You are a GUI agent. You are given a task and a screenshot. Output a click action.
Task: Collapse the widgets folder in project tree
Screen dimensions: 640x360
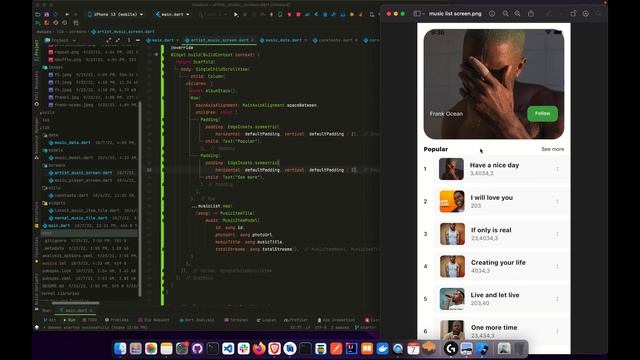tap(54, 203)
